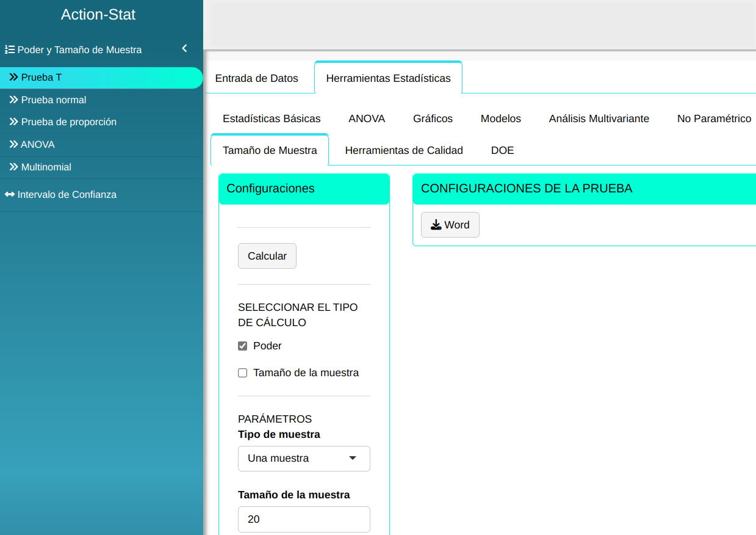
Task: Click the double-chevron icon next to Prueba T
Action: tap(13, 78)
